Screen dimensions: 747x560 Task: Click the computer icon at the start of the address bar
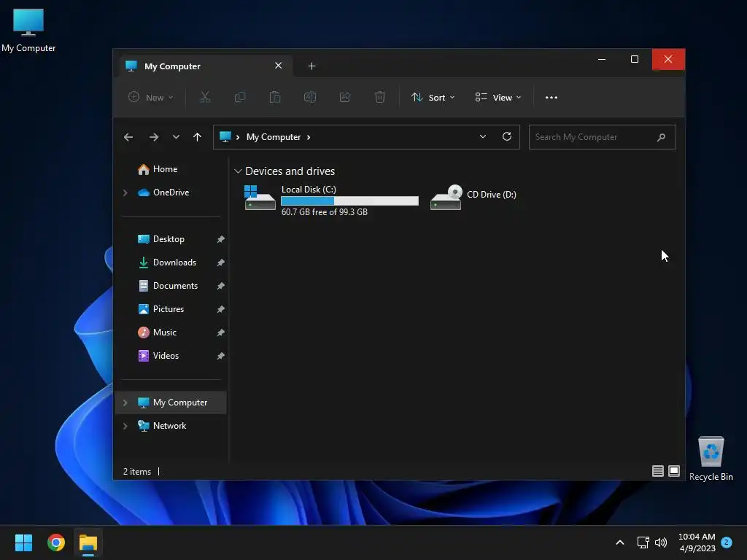(225, 136)
